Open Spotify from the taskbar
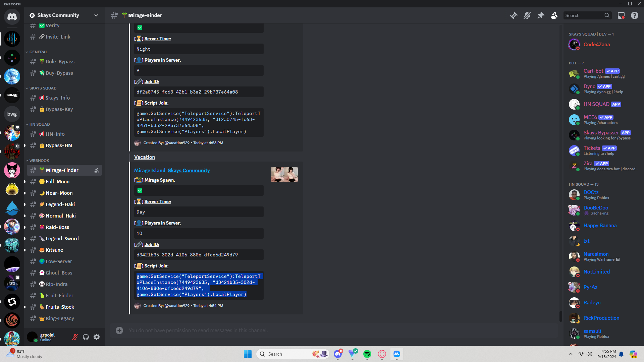 pos(367,354)
